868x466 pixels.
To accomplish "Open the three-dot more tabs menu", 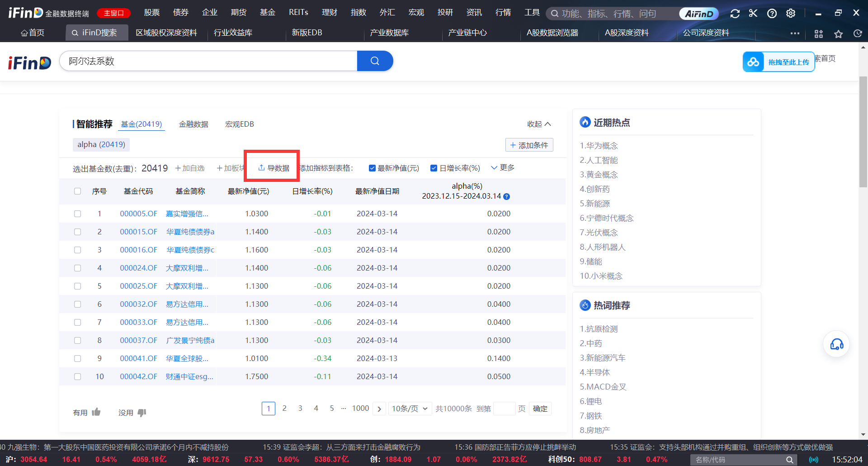I will 795,33.
